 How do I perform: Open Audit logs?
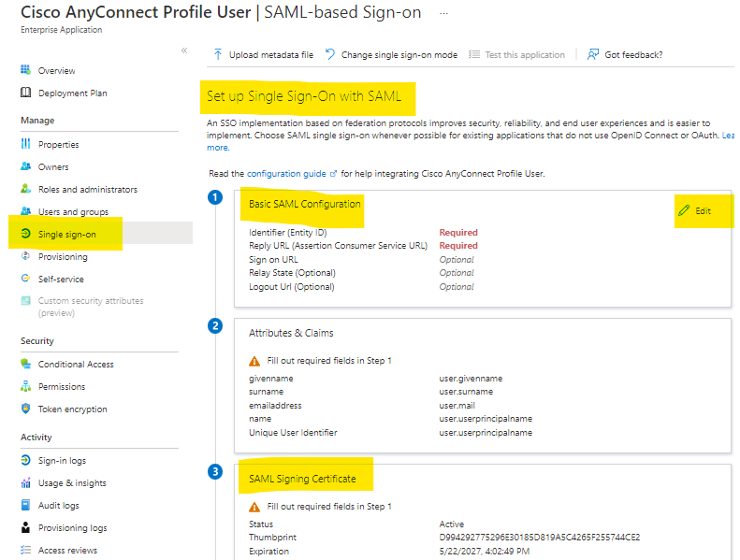(x=59, y=505)
